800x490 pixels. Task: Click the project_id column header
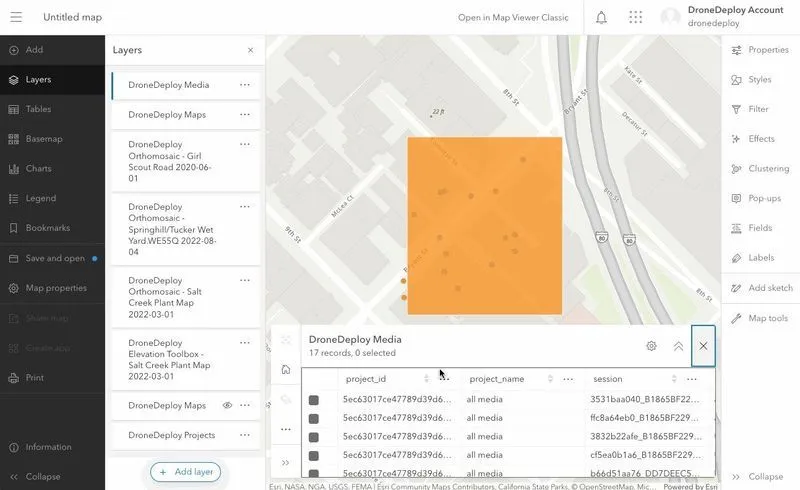pos(366,379)
